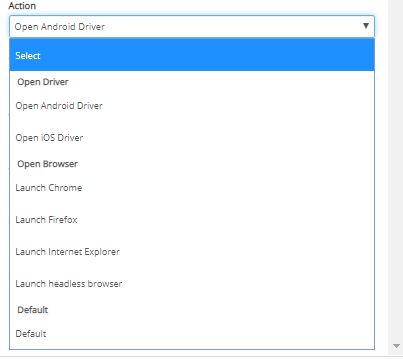Choose the highlighted Select option
The width and height of the screenshot is (403, 361).
click(x=192, y=55)
